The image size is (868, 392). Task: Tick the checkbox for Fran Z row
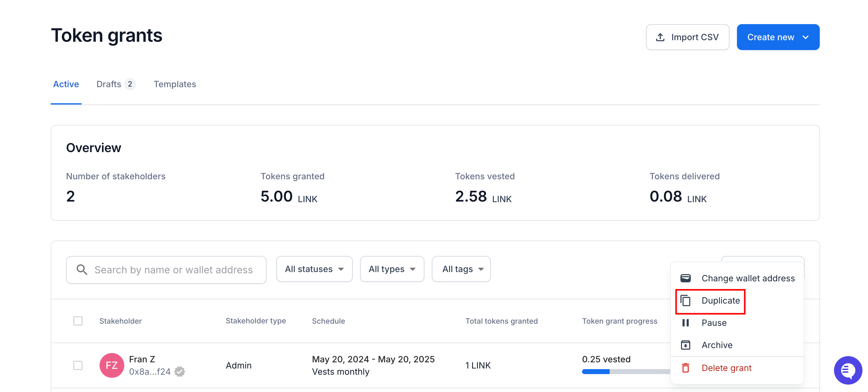pyautogui.click(x=78, y=365)
